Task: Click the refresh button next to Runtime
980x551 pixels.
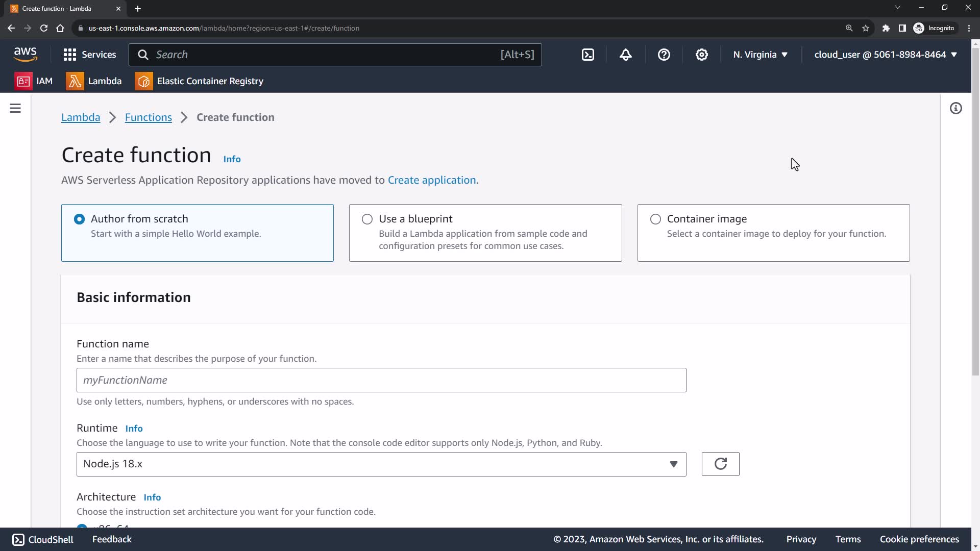Action: (x=720, y=464)
